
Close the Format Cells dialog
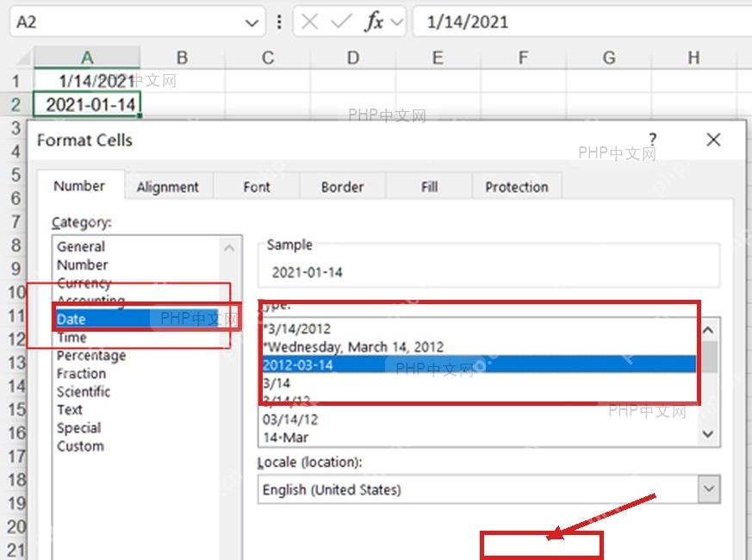click(x=713, y=140)
